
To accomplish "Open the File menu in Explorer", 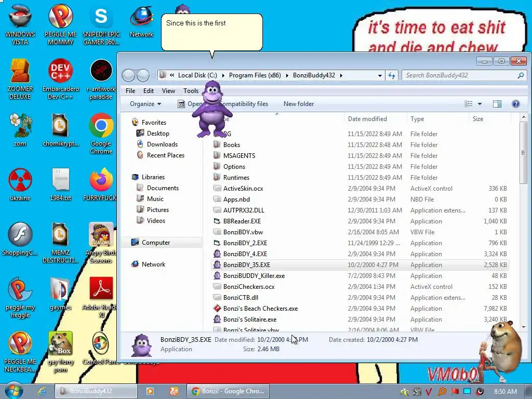I will point(130,90).
